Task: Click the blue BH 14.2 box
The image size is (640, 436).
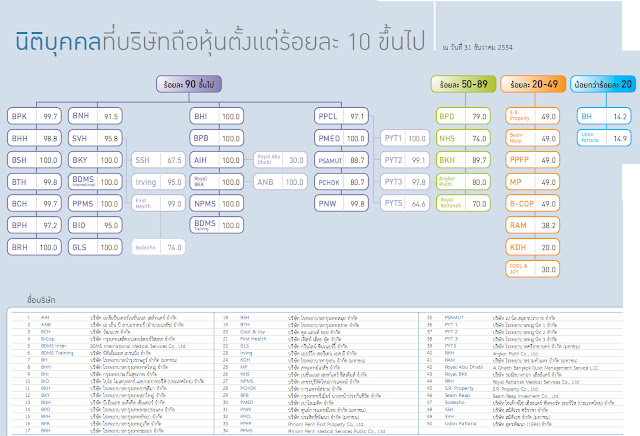Action: pos(604,116)
